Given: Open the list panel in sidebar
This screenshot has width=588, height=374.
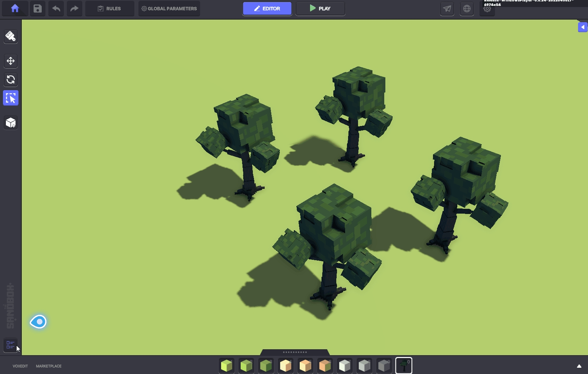Looking at the screenshot, I should (x=10, y=345).
